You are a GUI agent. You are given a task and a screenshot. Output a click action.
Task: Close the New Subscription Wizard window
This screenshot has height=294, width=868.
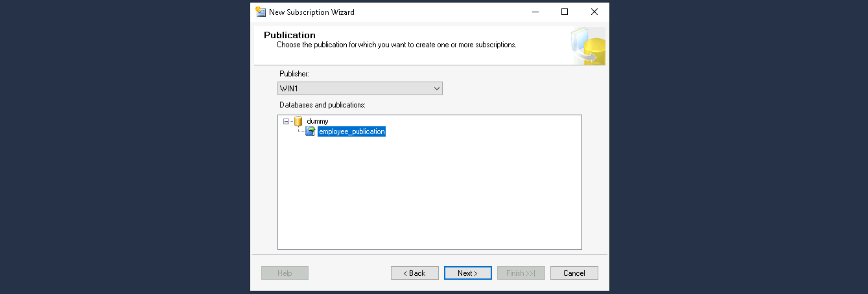[594, 12]
